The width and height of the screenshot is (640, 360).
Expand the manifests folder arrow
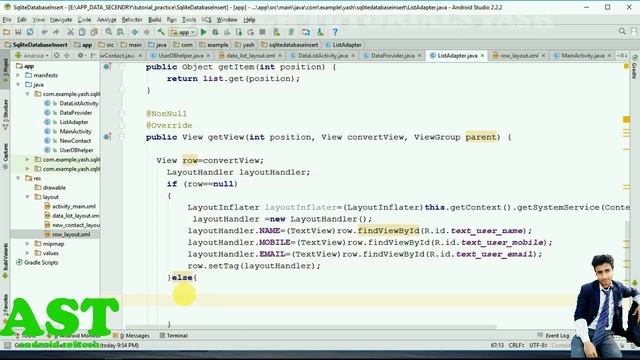(18, 76)
